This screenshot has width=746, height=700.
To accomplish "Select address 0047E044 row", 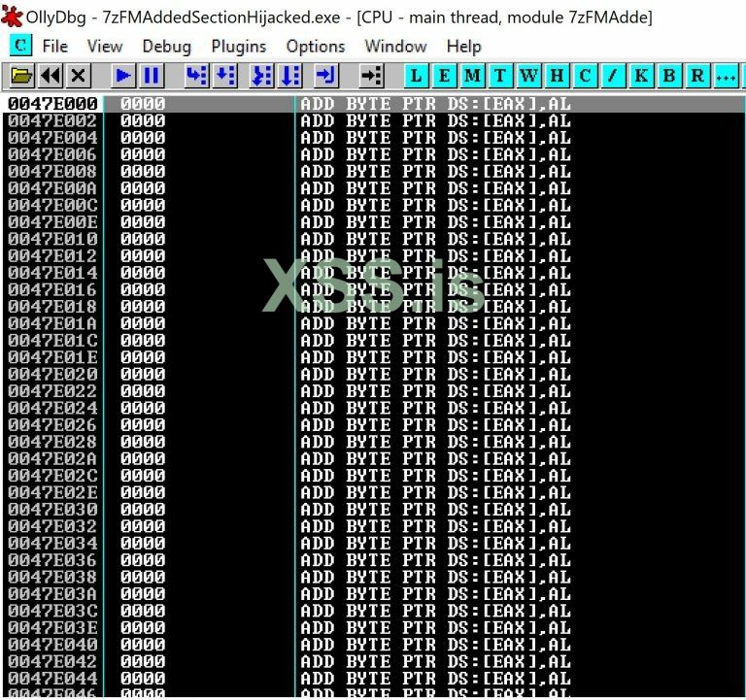I will pyautogui.click(x=373, y=678).
